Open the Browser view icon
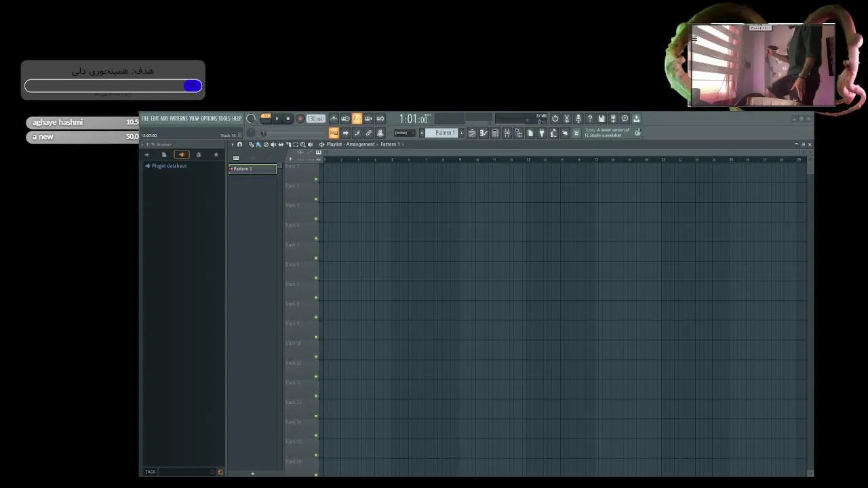 (x=518, y=133)
